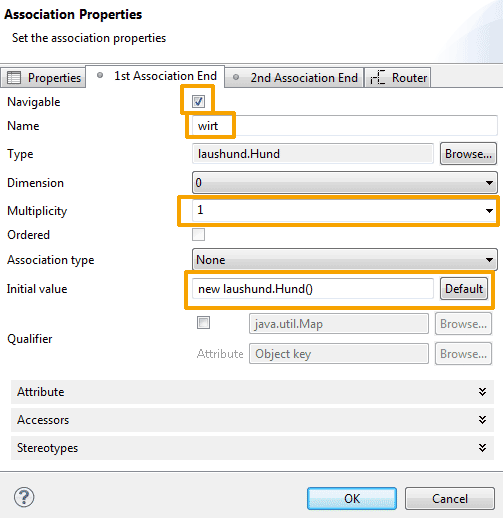Click the Properties tab table icon

tap(14, 78)
